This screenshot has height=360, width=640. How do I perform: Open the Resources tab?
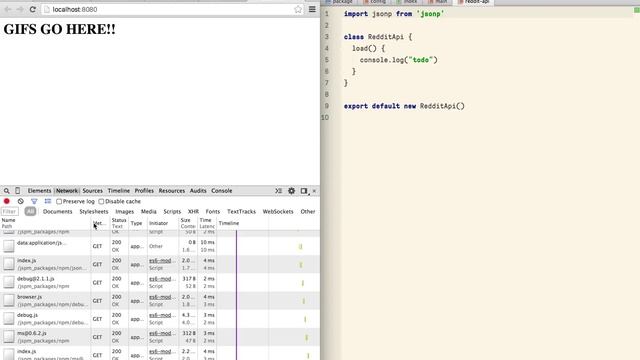pyautogui.click(x=172, y=191)
